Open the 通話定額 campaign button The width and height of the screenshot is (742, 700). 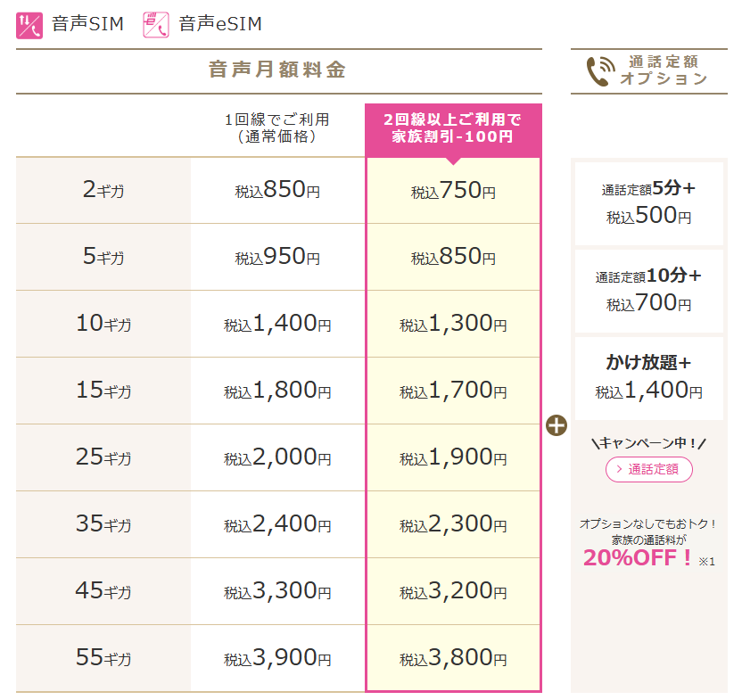click(x=648, y=469)
